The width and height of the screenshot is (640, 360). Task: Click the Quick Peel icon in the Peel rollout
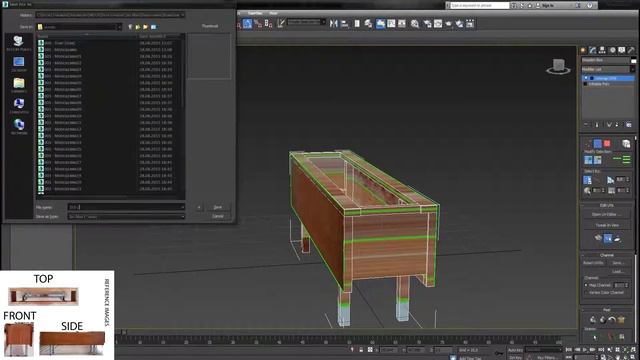tap(593, 320)
